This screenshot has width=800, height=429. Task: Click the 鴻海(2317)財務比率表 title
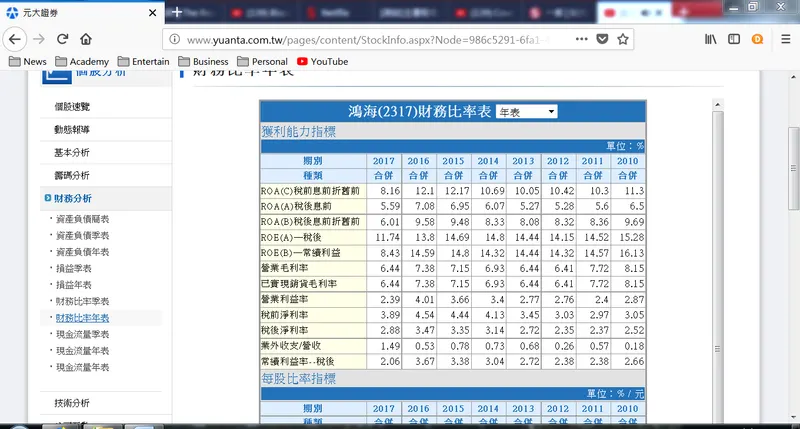click(x=419, y=111)
